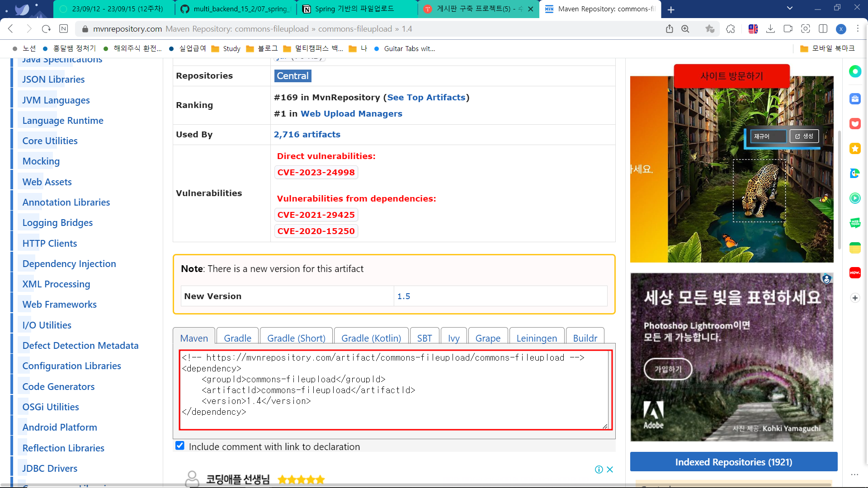Screen dimensions: 868x488
Task: Click the screen capture icon in toolbar
Action: click(806, 29)
